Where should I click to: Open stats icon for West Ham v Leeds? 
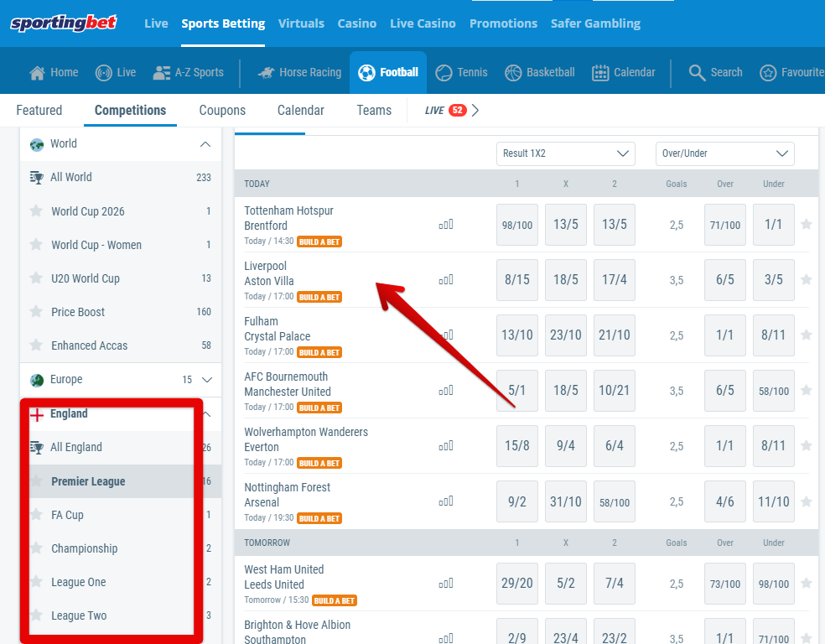(x=446, y=584)
